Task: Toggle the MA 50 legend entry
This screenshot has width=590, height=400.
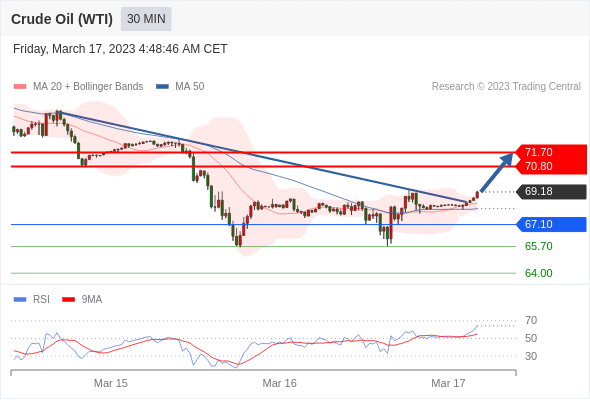Action: click(180, 87)
